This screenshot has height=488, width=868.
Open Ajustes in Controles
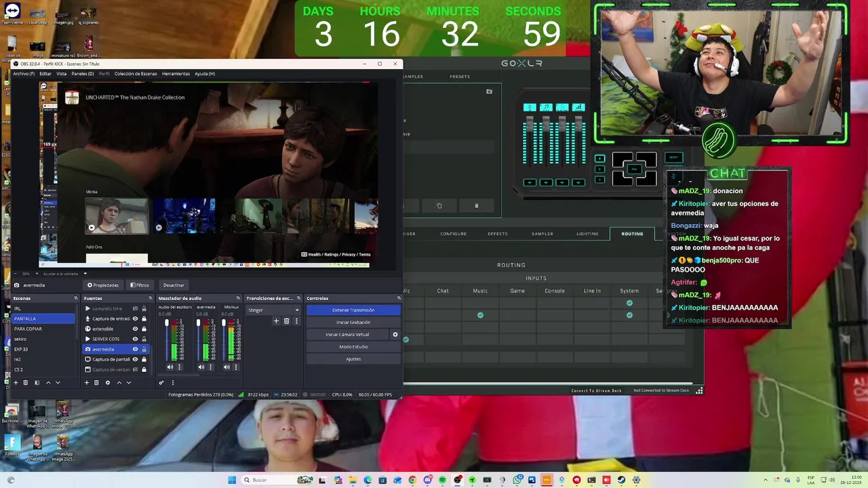tap(353, 359)
